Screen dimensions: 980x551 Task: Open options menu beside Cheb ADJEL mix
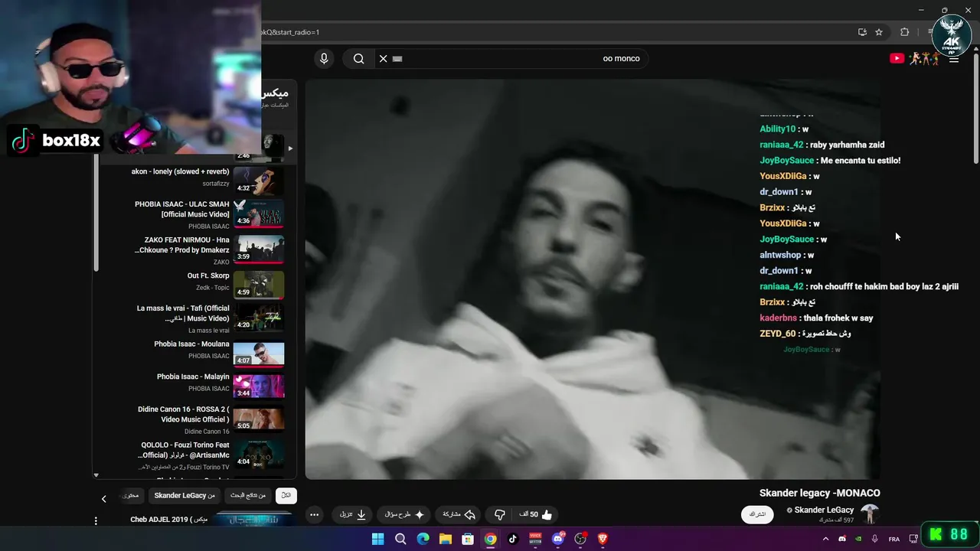point(96,520)
